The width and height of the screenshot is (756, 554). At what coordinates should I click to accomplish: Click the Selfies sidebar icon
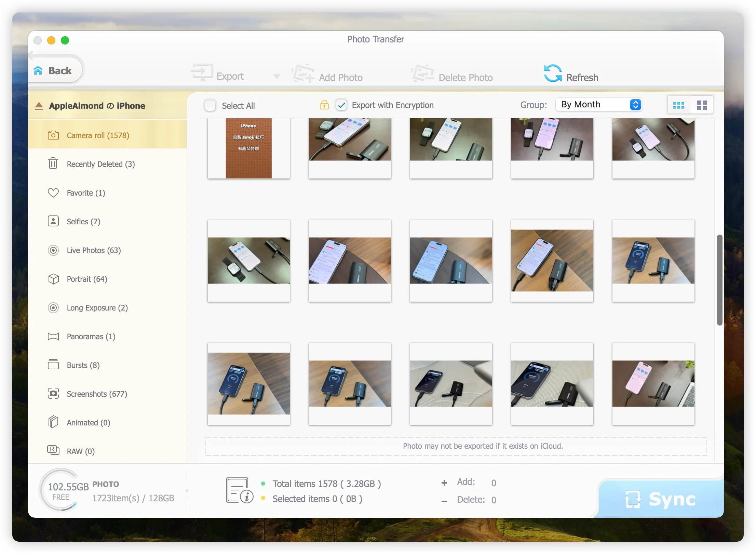click(x=54, y=221)
